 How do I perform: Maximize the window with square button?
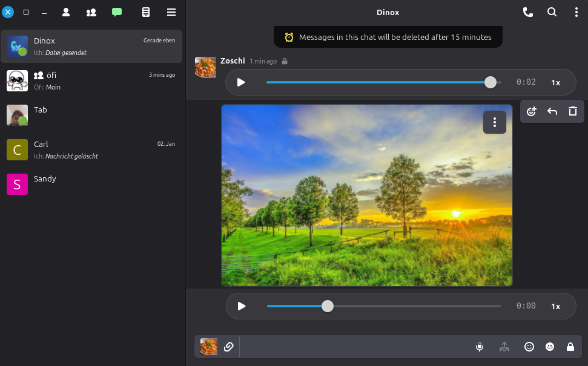[x=26, y=12]
